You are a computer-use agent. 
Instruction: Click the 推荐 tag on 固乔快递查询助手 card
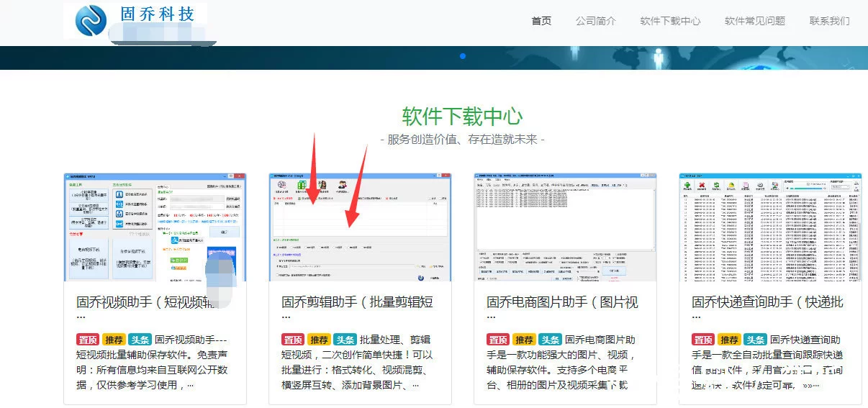coord(729,340)
